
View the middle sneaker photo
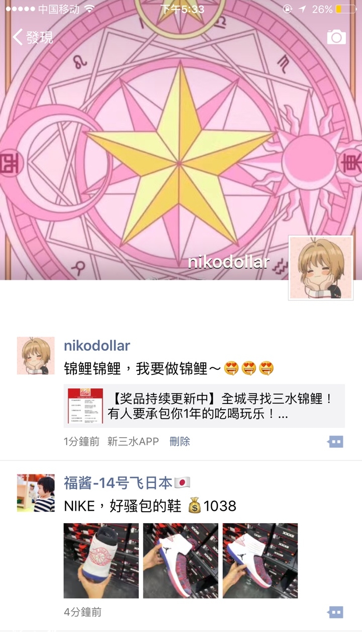(180, 560)
